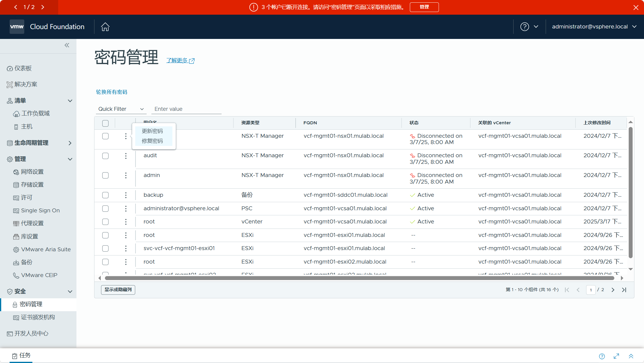This screenshot has height=363, width=644.
Task: Click the Enter value filter field
Action: (186, 109)
